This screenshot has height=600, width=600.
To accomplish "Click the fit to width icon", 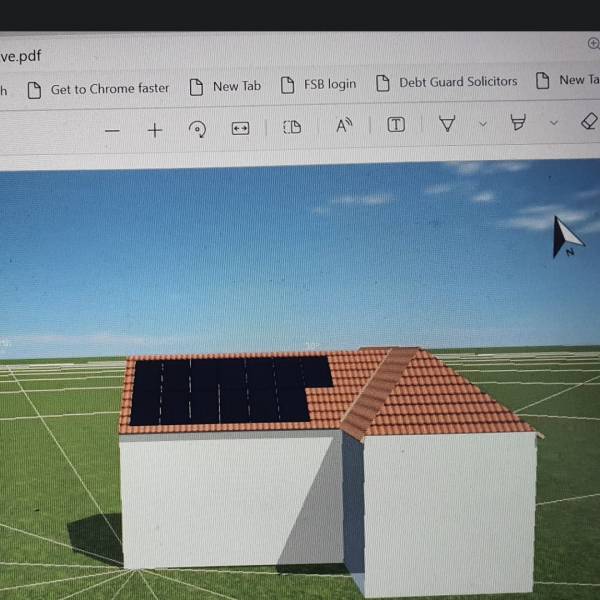I will tap(240, 128).
